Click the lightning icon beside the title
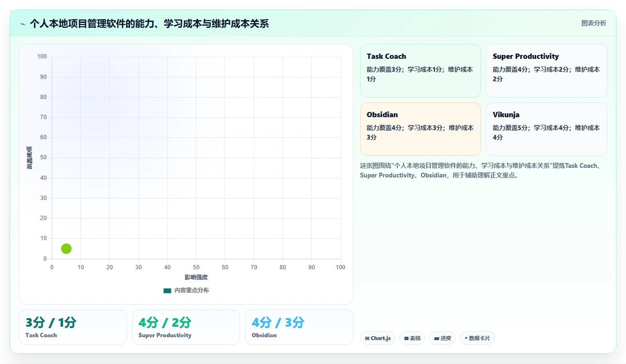The image size is (626, 364). pyautogui.click(x=23, y=24)
